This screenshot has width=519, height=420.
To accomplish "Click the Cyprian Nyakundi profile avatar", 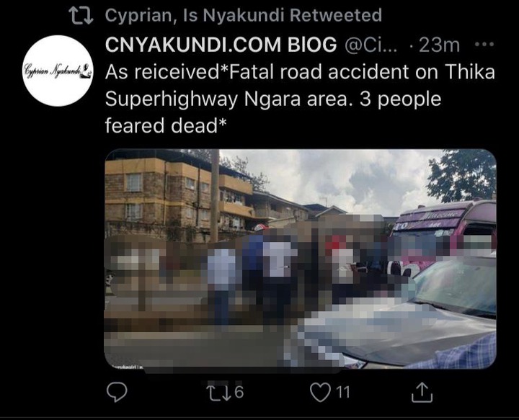I will pyautogui.click(x=58, y=71).
